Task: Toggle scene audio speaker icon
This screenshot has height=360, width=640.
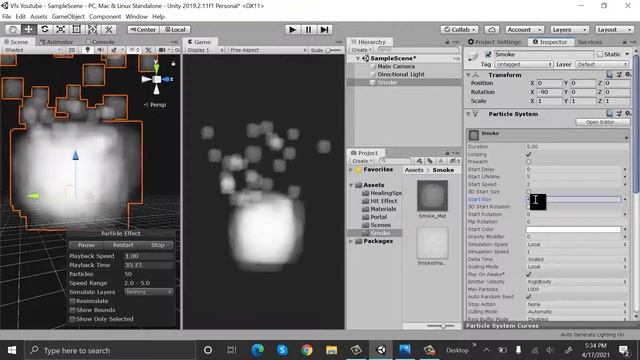Action: pos(100,50)
